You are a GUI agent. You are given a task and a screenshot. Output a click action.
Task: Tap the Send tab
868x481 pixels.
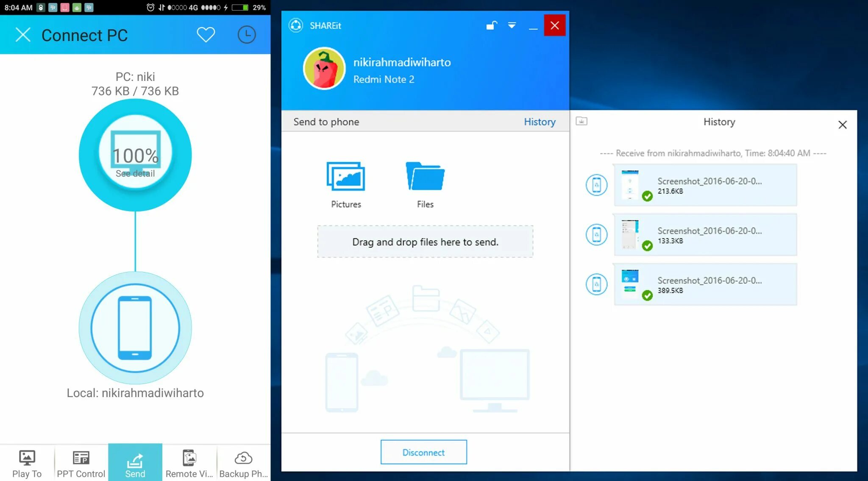point(135,463)
